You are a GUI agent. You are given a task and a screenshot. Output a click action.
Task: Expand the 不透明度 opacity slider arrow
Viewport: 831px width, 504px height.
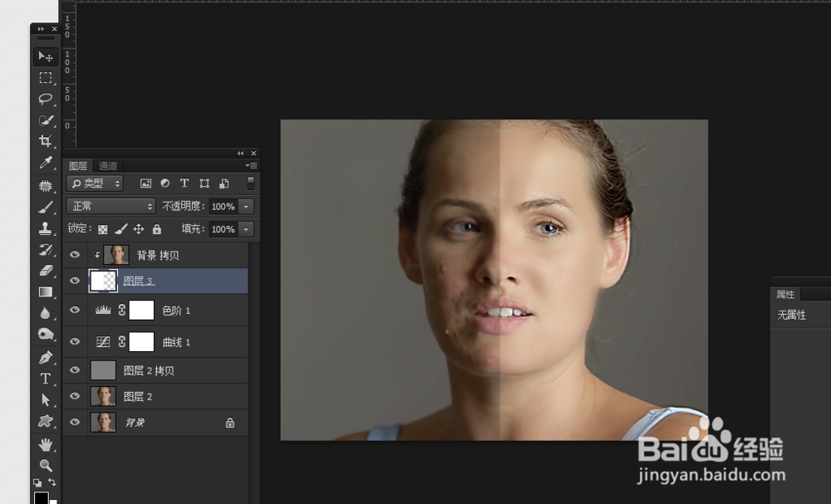[x=246, y=206]
